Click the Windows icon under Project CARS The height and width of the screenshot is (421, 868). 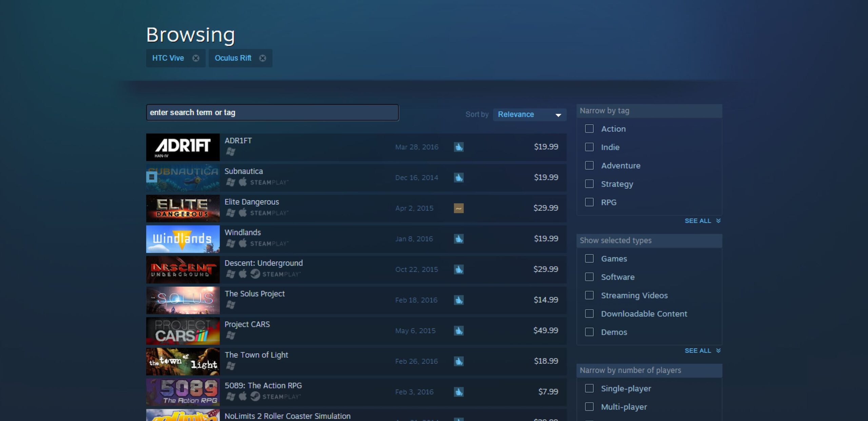(x=231, y=335)
